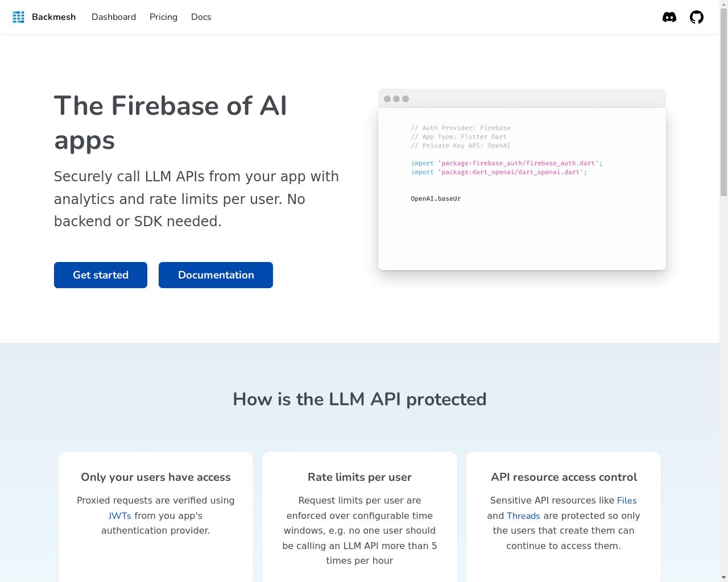
Task: Click the 'OpenAI.baseUr' code line
Action: pyautogui.click(x=436, y=198)
